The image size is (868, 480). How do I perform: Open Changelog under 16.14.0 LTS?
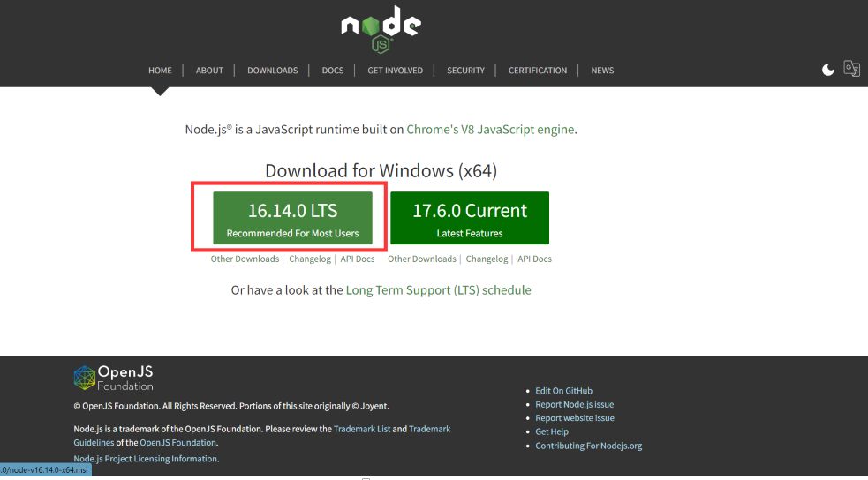coord(309,259)
